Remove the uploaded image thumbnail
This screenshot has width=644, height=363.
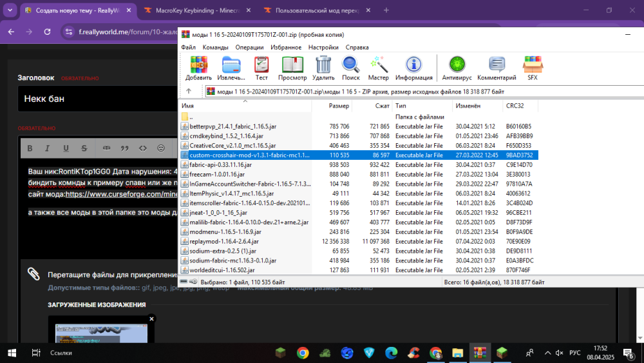[151, 319]
